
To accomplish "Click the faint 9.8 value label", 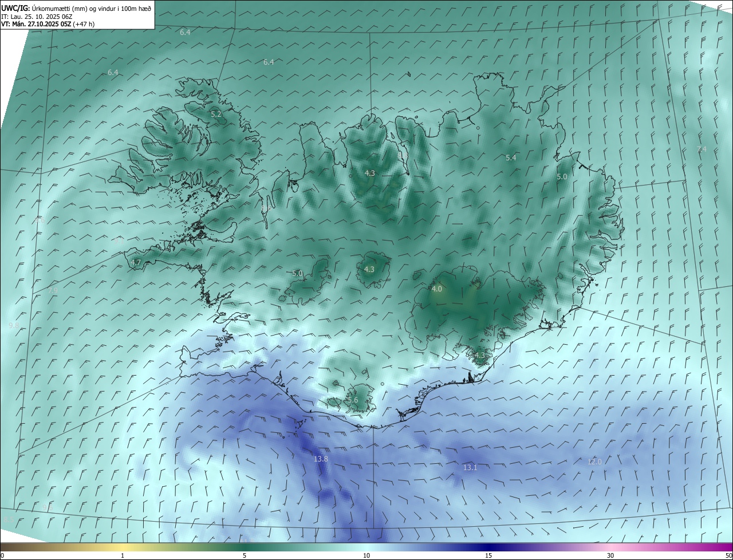I will (14, 326).
